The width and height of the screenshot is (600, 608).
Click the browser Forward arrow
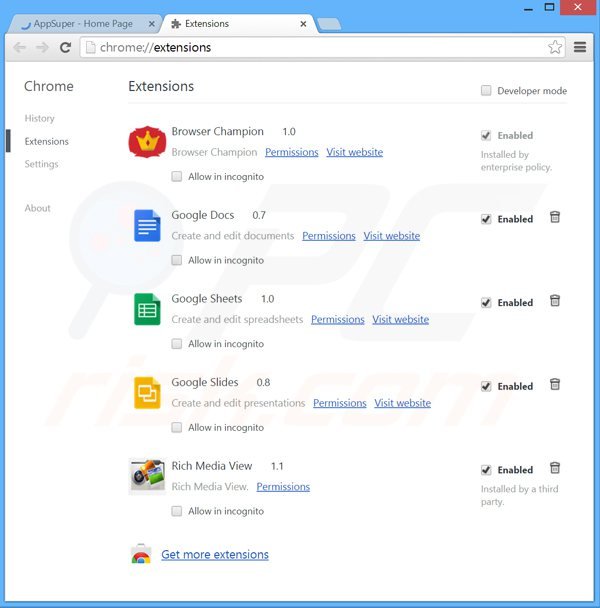tap(42, 47)
